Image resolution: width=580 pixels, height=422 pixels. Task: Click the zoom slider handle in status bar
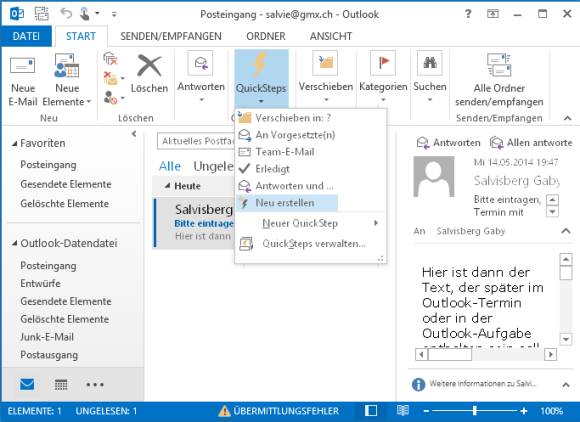[475, 411]
